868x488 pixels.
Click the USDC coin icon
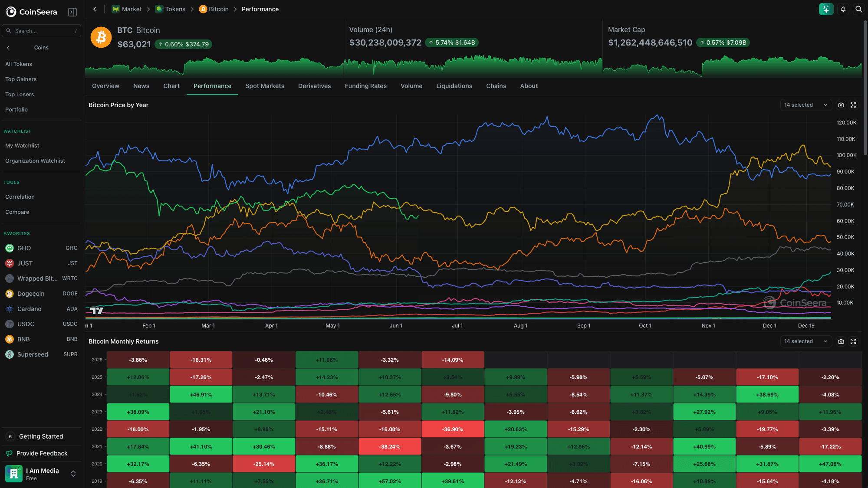10,324
